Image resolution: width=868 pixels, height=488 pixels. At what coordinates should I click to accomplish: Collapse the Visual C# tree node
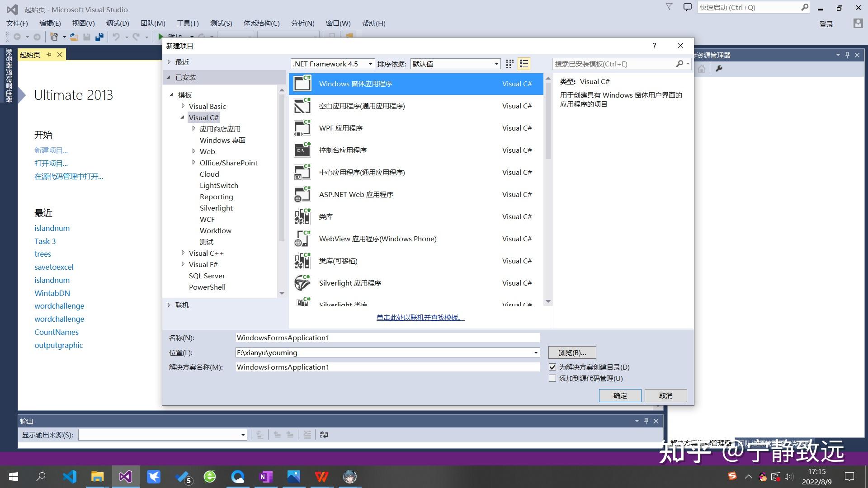(x=183, y=117)
